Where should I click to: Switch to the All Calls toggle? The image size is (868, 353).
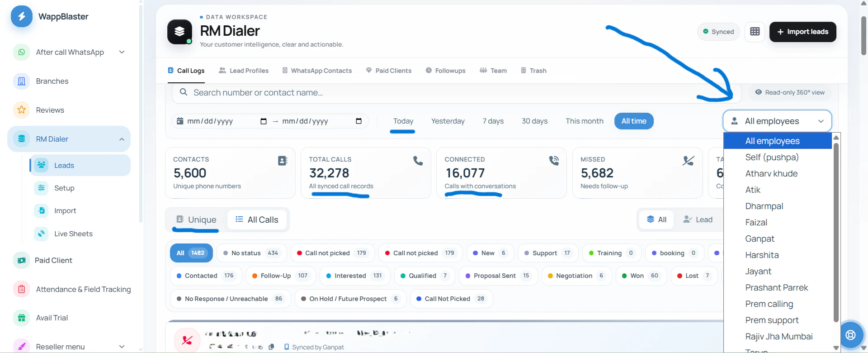pos(257,219)
